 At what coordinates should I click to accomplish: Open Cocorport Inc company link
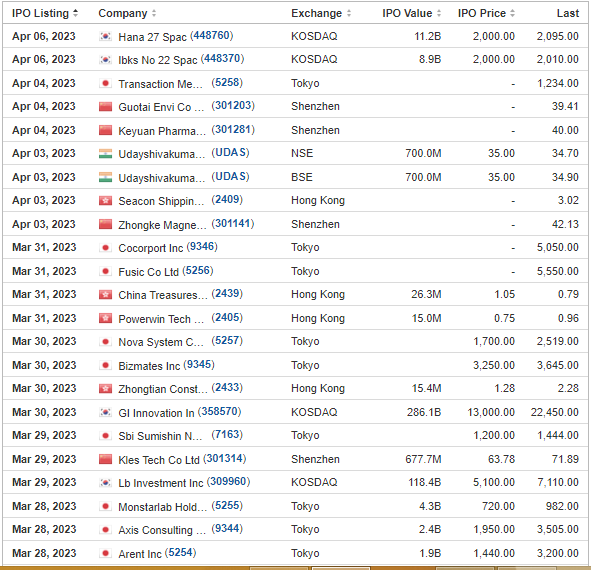pos(150,248)
